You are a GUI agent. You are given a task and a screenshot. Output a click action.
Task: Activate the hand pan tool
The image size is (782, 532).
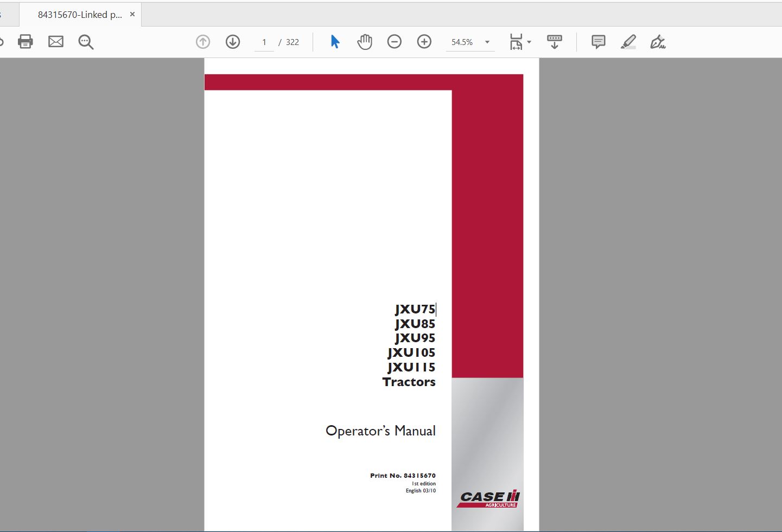coord(365,42)
